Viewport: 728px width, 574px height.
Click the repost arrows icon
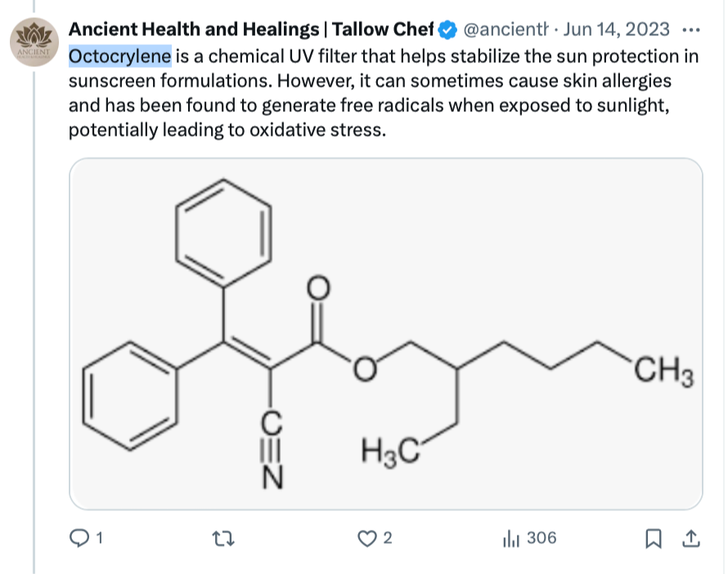click(x=222, y=538)
